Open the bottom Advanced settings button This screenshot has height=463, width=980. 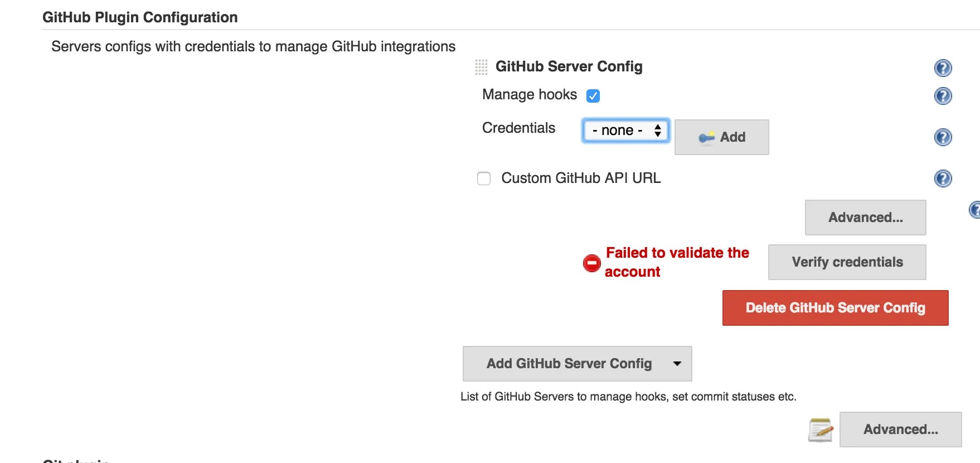pyautogui.click(x=900, y=430)
